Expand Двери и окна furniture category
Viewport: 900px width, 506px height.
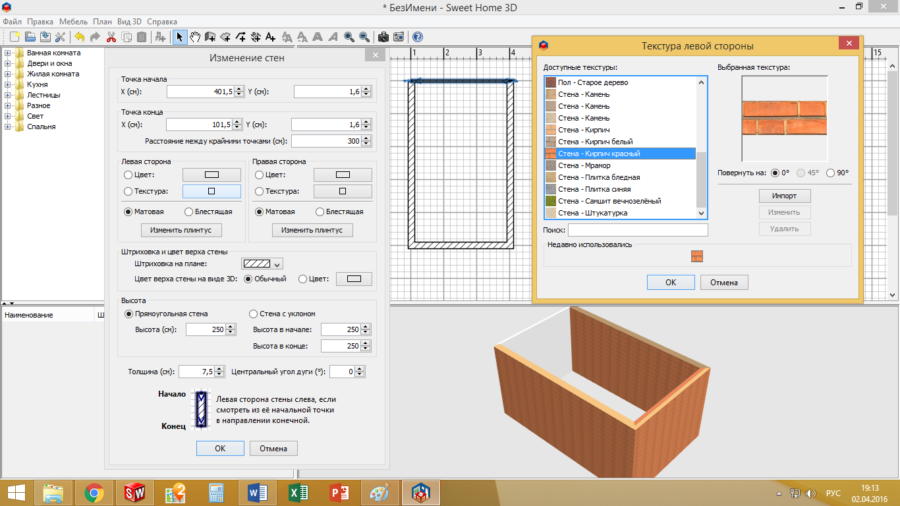pos(7,64)
